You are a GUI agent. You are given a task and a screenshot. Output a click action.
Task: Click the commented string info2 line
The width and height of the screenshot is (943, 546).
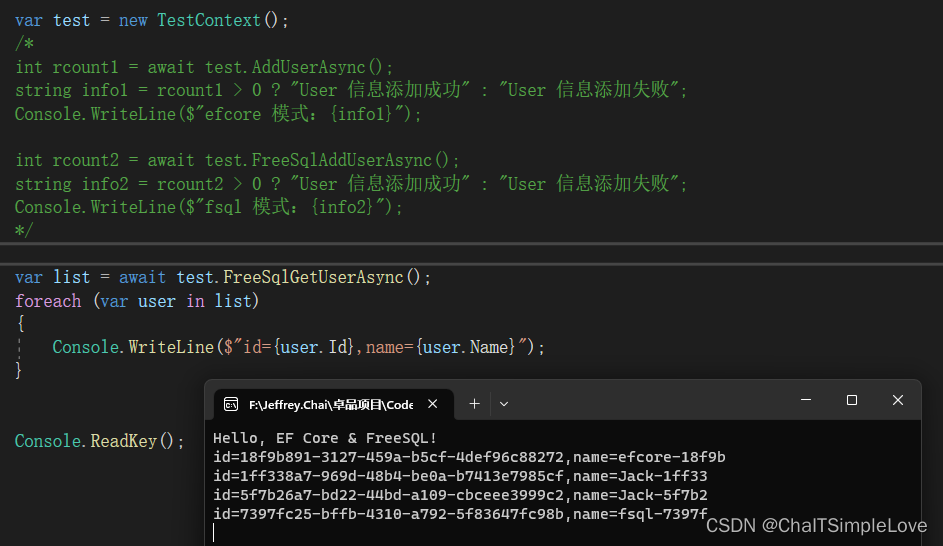click(351, 183)
